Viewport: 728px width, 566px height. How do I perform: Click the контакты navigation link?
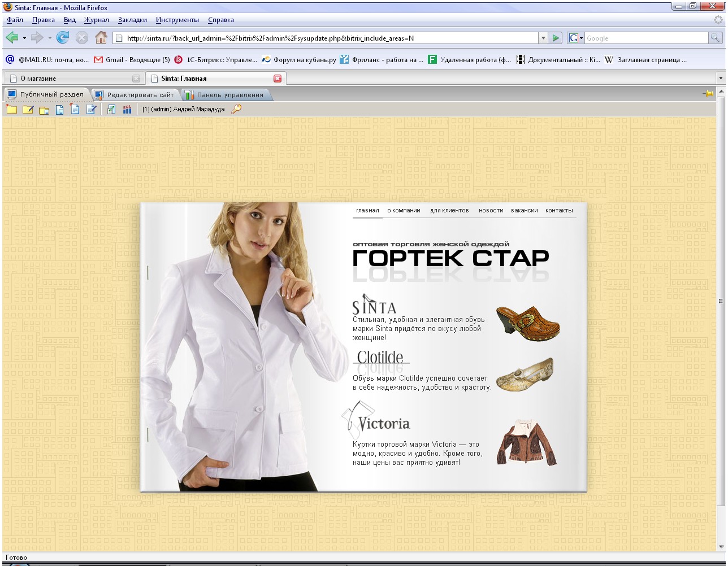tap(559, 210)
